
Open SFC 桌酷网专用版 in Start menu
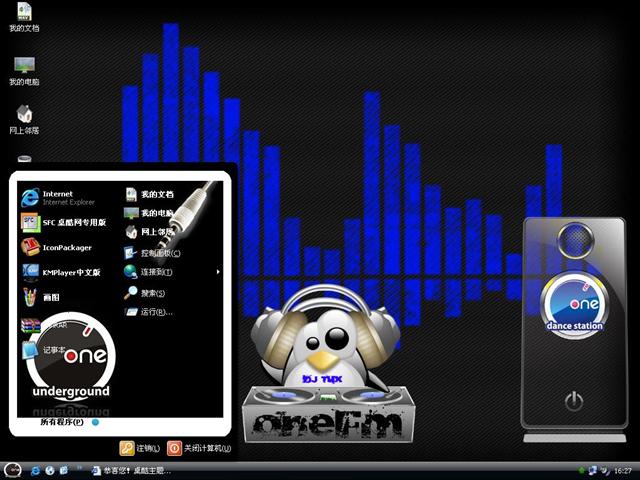(x=65, y=222)
